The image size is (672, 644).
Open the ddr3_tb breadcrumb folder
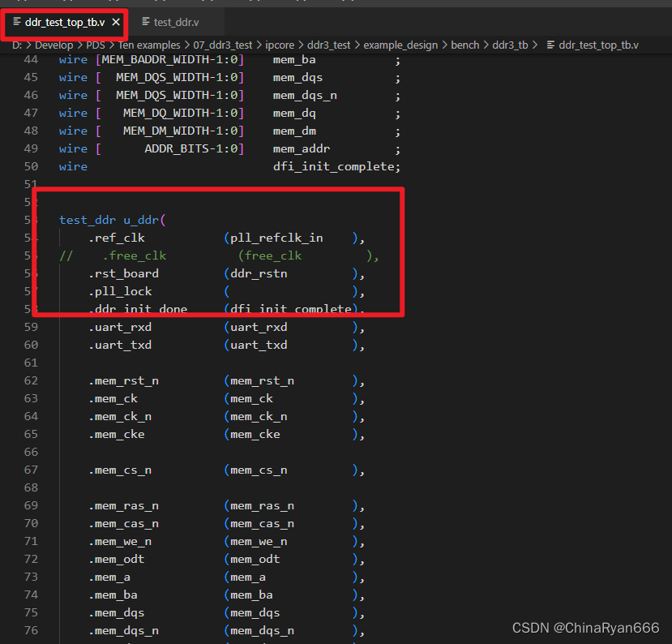tap(510, 45)
